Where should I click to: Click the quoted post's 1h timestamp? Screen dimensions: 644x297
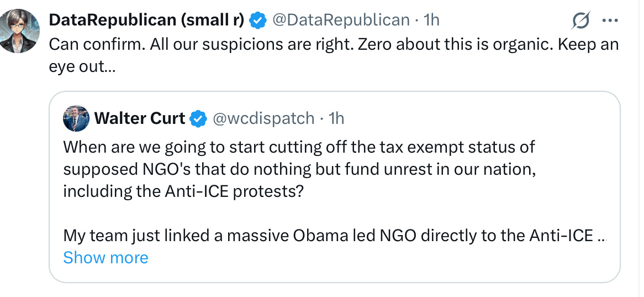click(x=336, y=118)
